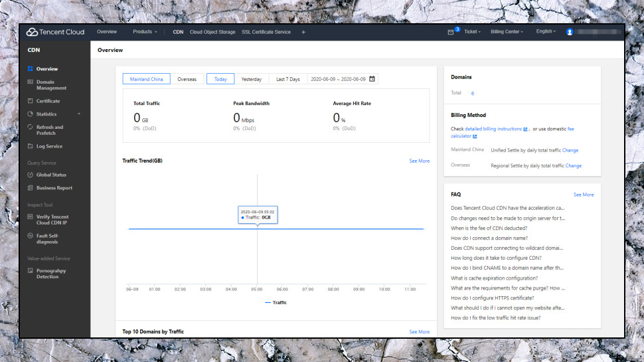Image resolution: width=644 pixels, height=362 pixels.
Task: Select the Yesterday time range
Action: (252, 79)
